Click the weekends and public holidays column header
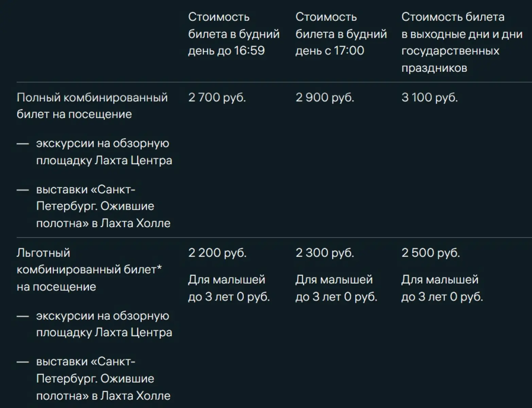 click(x=462, y=42)
